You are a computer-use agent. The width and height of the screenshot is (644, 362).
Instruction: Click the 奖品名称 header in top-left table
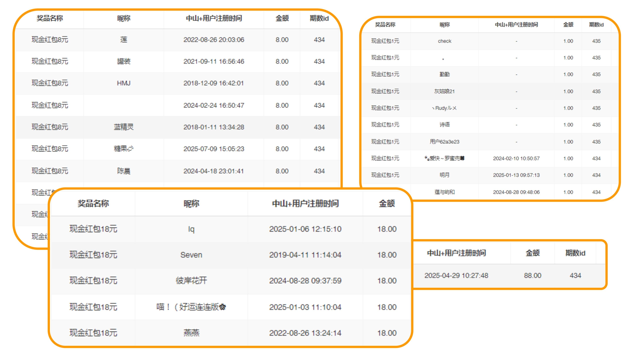(x=50, y=18)
